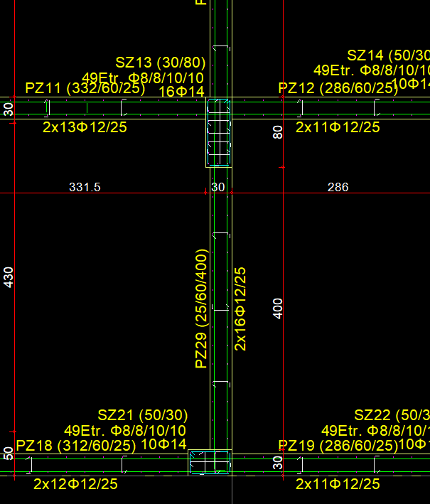Click the 2x12Φ12/25 reinforcement label
Screen dimensions: 430x504
click(x=75, y=484)
